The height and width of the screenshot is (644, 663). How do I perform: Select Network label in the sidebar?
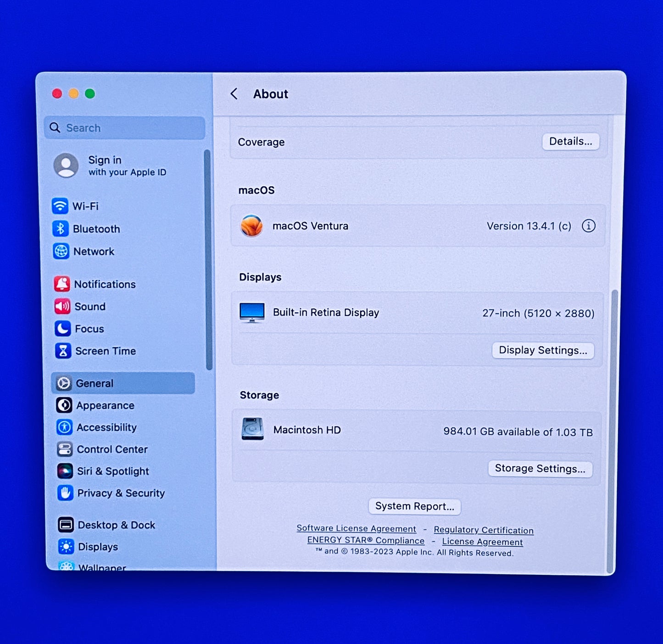click(x=94, y=251)
